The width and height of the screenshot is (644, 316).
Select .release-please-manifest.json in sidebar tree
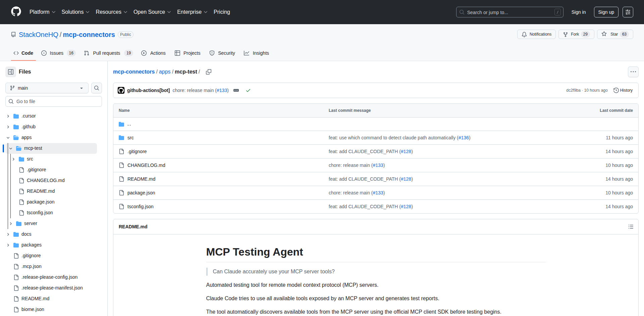(52, 288)
